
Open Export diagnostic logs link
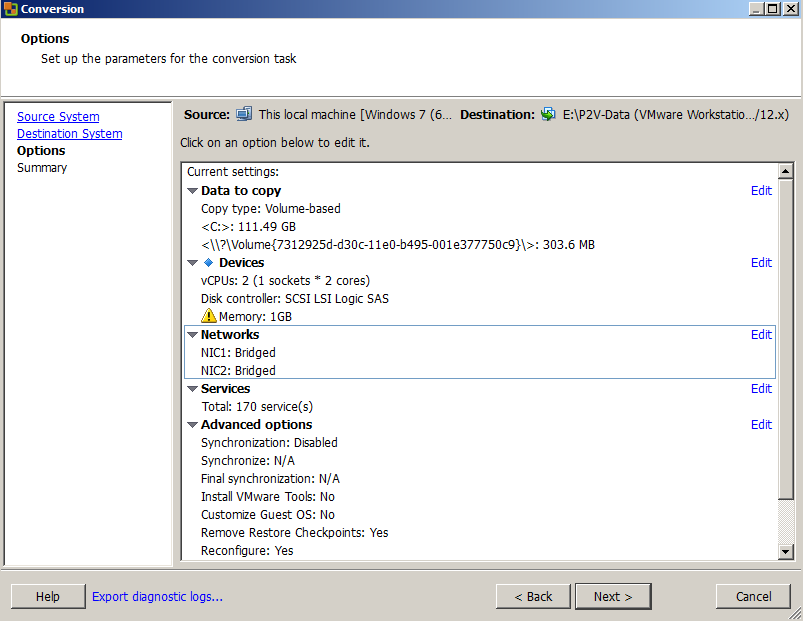point(157,596)
